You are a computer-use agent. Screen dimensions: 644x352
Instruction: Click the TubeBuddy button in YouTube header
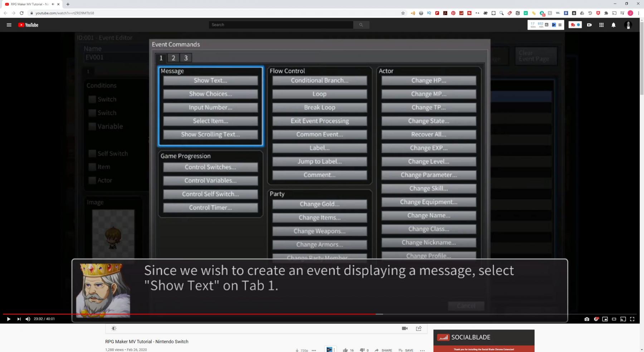click(575, 25)
